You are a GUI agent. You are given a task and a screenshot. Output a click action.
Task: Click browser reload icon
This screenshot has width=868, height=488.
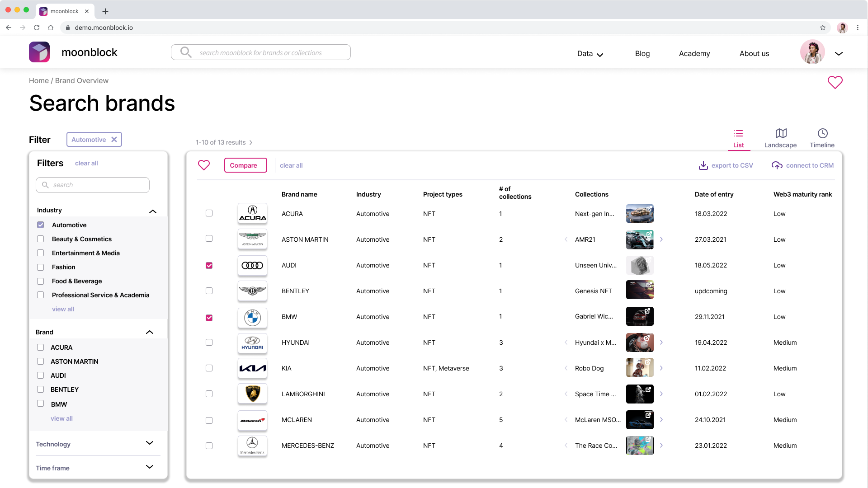tap(37, 28)
